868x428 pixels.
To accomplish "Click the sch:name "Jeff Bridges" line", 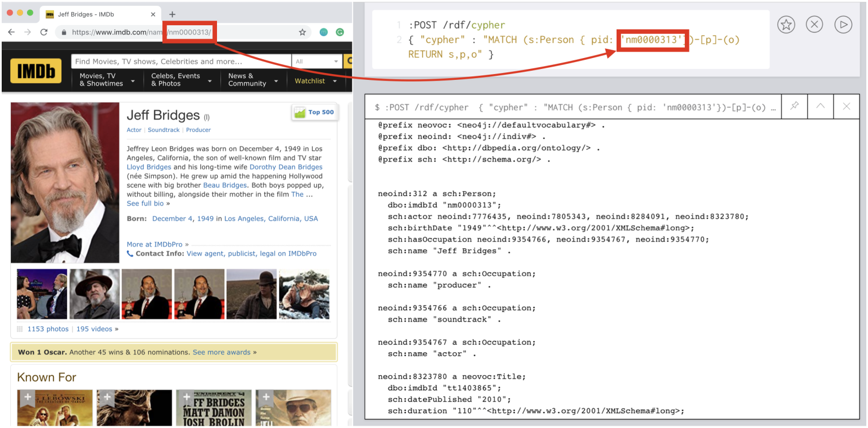I will pyautogui.click(x=449, y=251).
